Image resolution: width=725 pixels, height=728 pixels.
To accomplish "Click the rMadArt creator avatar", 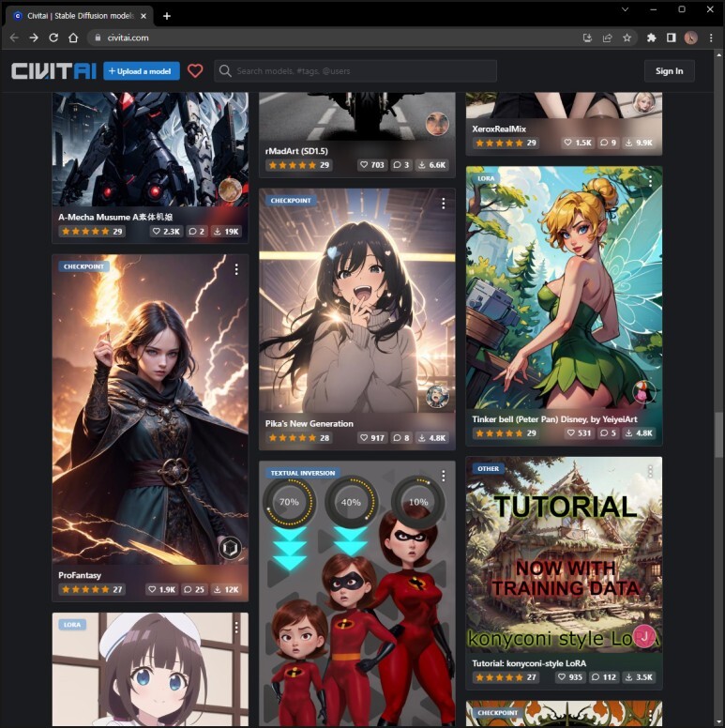I will coord(437,124).
